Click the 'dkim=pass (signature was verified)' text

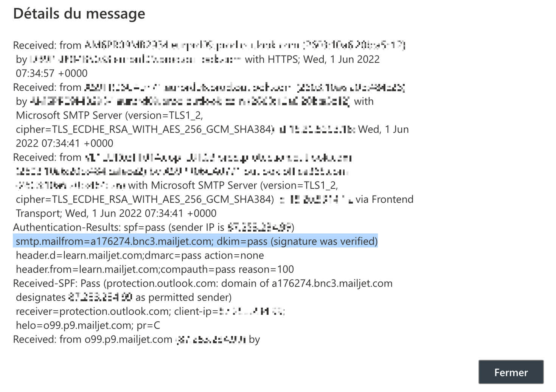[x=297, y=241]
